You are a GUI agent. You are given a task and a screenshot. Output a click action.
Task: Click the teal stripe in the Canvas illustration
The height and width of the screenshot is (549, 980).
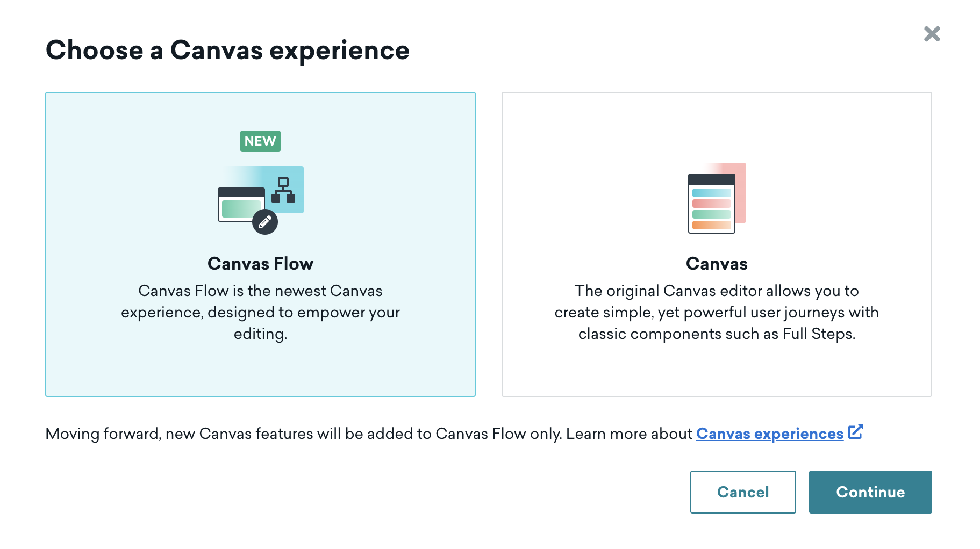click(710, 192)
